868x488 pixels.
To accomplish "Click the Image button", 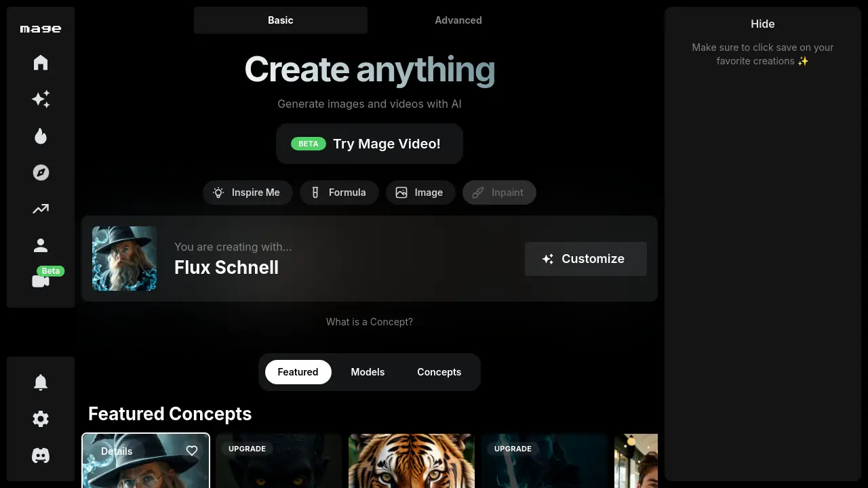I will [x=420, y=192].
